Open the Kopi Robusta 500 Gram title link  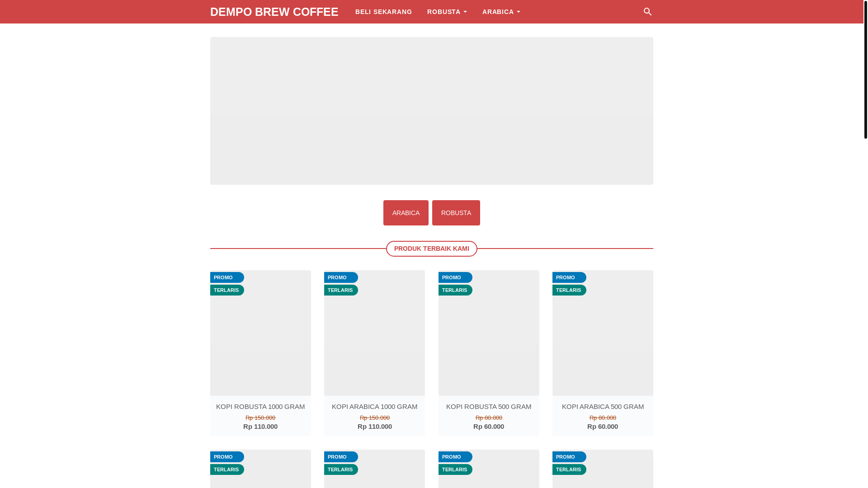(489, 407)
